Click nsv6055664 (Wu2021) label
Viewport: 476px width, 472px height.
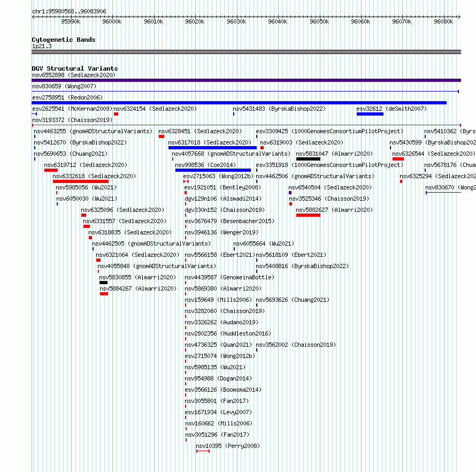[x=264, y=243]
